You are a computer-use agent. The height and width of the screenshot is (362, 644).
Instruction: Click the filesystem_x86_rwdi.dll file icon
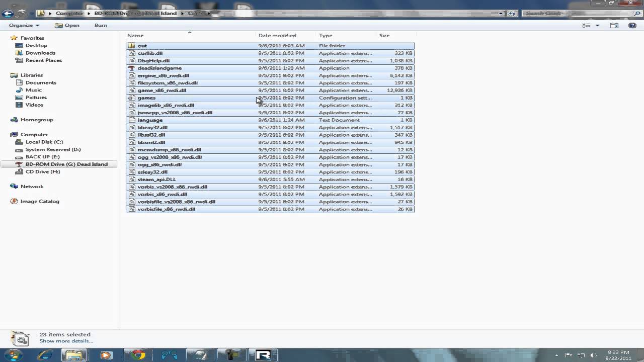tap(132, 83)
